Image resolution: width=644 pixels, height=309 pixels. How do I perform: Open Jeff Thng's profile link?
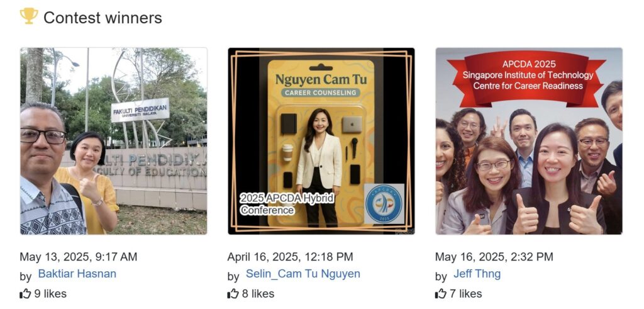(x=477, y=274)
